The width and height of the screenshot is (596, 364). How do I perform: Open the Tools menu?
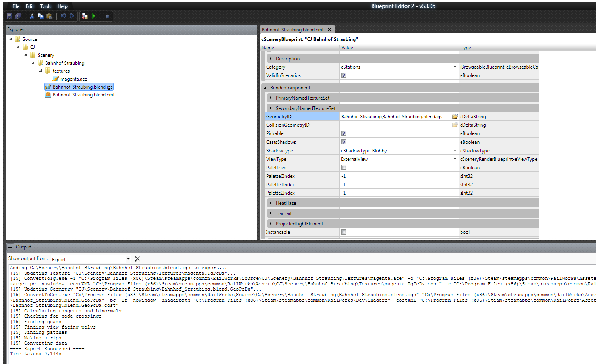pyautogui.click(x=46, y=6)
